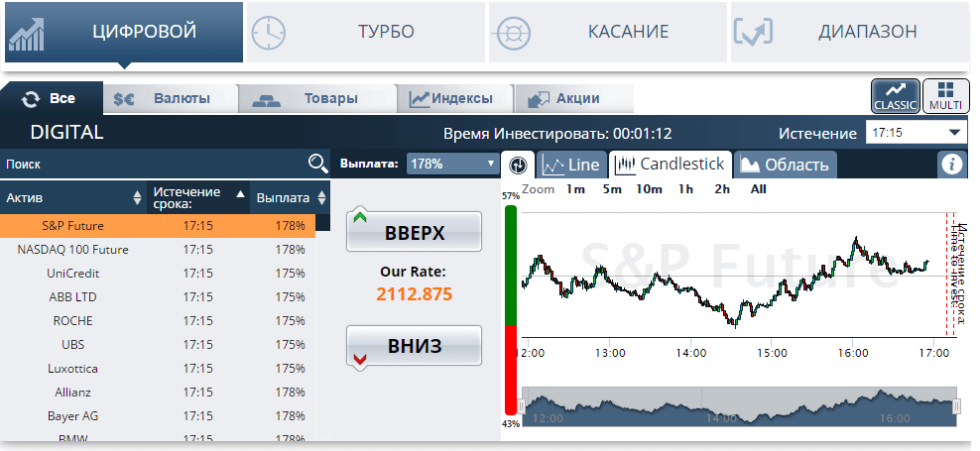Switch to Candlestick chart tab

coord(671,165)
